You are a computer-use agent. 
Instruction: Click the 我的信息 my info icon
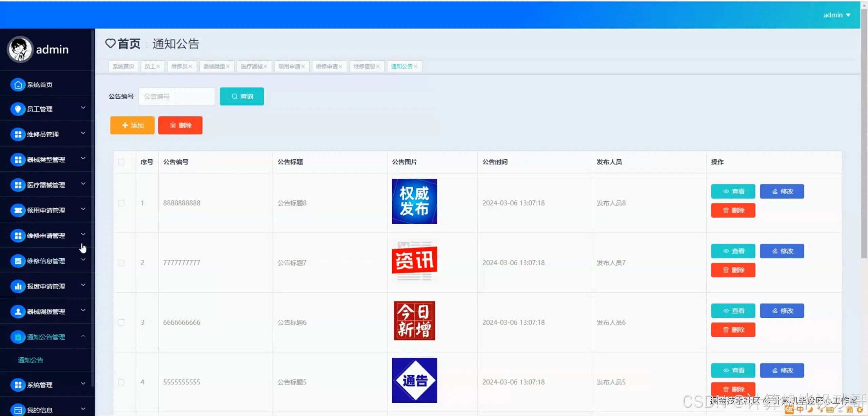coord(18,410)
